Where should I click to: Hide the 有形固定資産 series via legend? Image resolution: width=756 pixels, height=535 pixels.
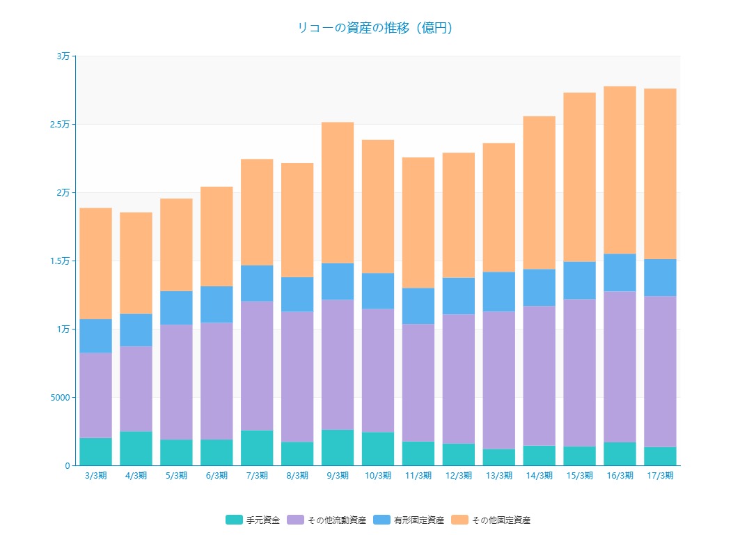point(382,520)
